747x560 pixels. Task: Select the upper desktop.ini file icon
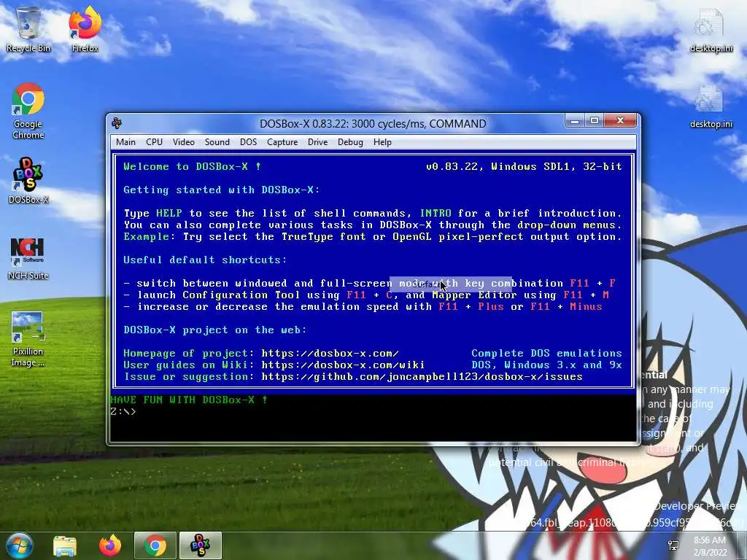[711, 29]
